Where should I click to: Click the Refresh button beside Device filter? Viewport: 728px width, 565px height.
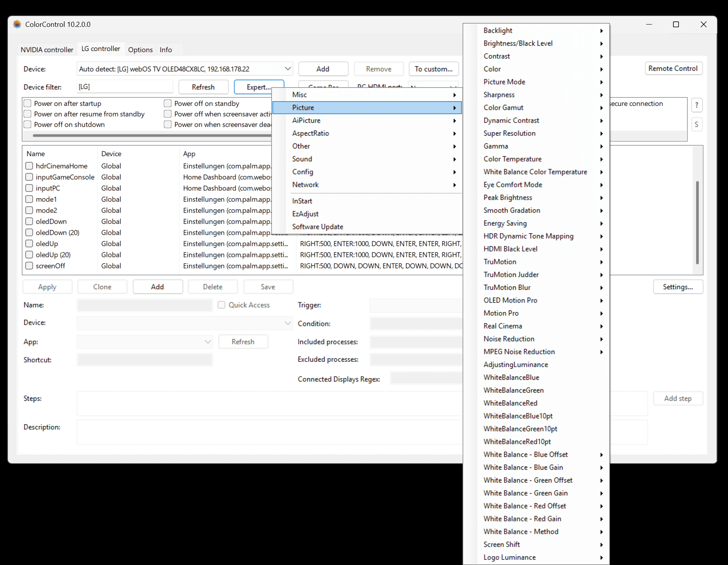tap(203, 87)
